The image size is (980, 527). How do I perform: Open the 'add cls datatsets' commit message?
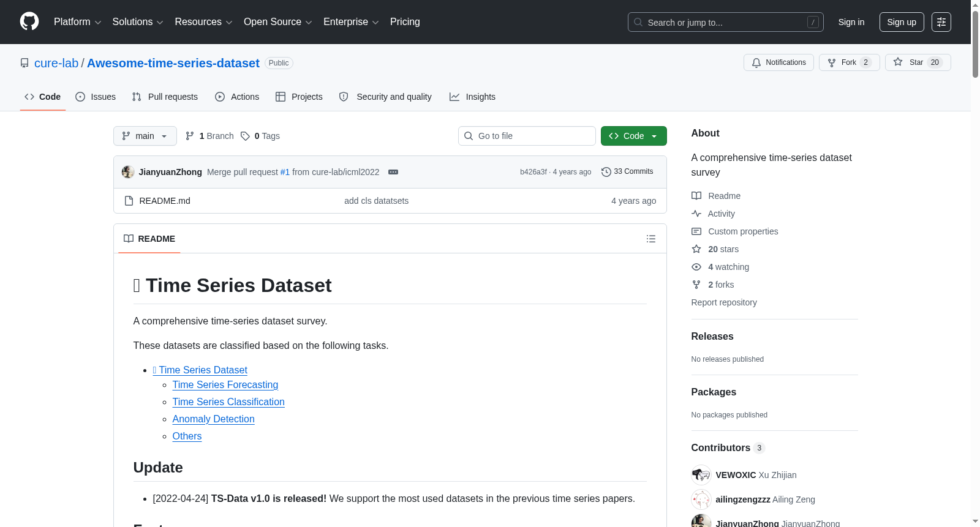[x=376, y=201]
